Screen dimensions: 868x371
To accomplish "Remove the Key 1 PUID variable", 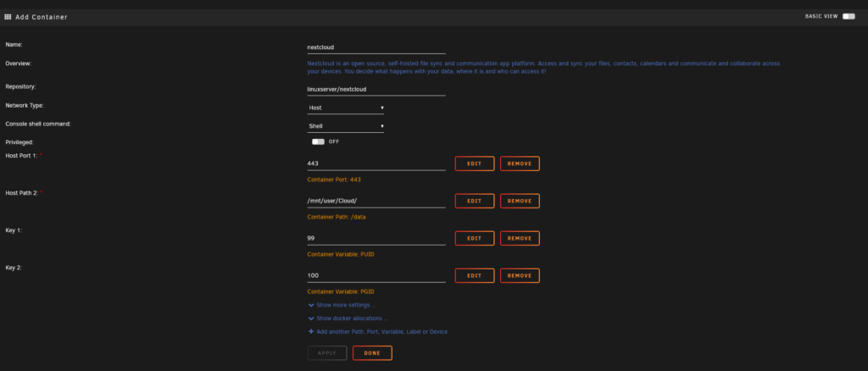I will (x=520, y=238).
